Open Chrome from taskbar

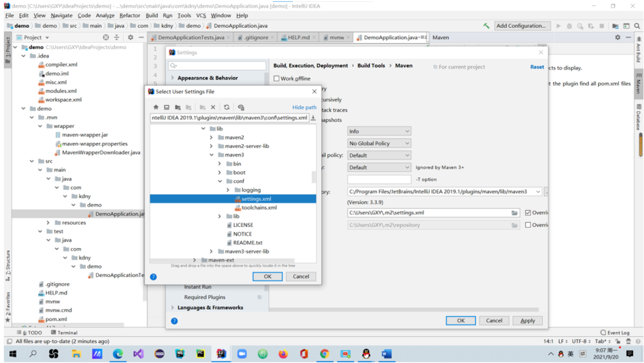point(325,354)
